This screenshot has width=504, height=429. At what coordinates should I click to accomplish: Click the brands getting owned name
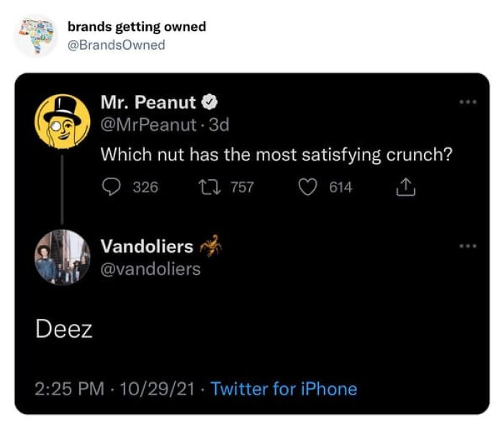tap(137, 27)
